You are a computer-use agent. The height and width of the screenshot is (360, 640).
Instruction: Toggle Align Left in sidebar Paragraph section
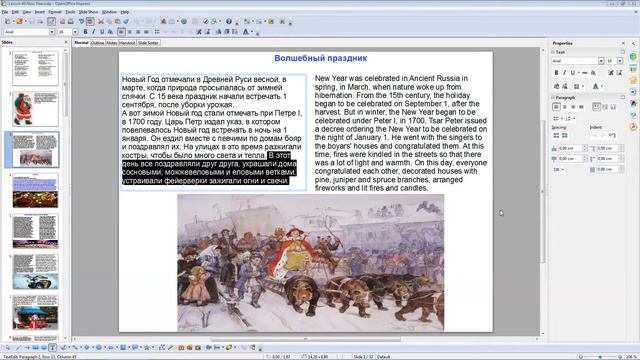[x=556, y=107]
